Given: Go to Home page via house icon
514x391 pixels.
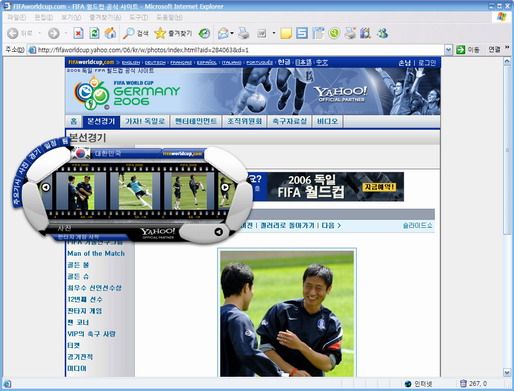Looking at the screenshot, I should 110,33.
